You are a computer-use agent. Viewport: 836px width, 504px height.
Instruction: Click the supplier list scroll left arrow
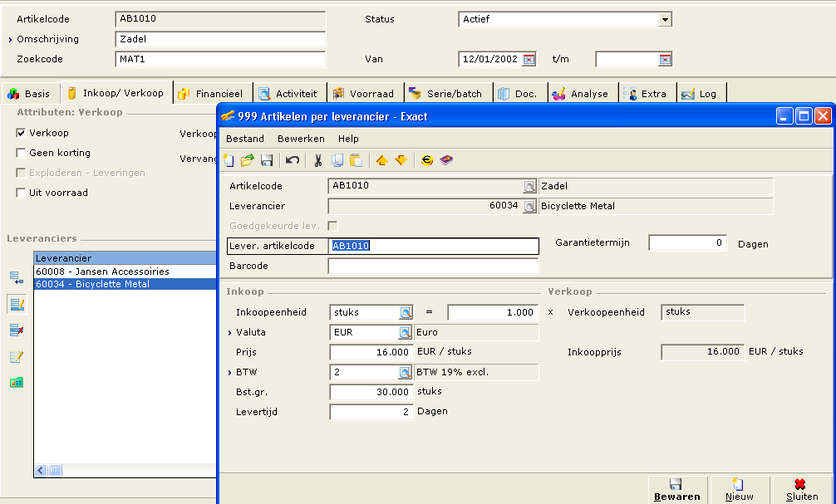pos(41,470)
